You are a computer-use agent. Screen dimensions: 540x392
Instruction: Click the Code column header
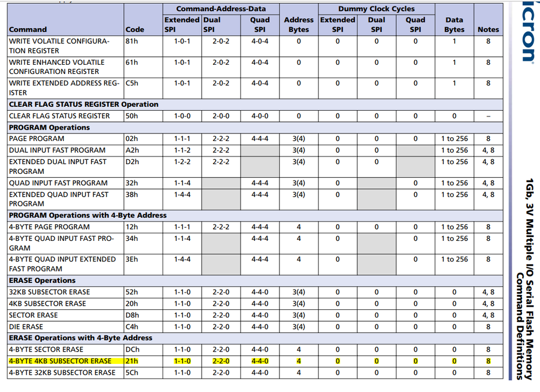143,20
